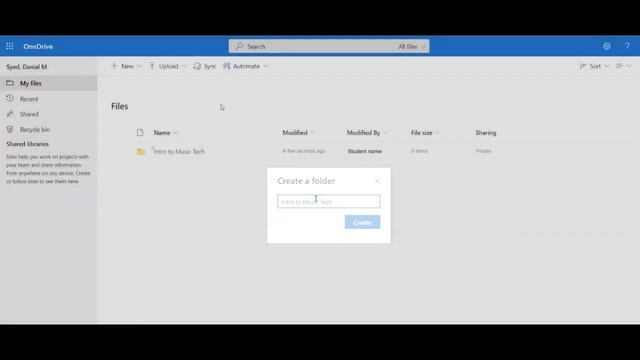Click the magnifier search icon
The width and height of the screenshot is (640, 360).
239,46
